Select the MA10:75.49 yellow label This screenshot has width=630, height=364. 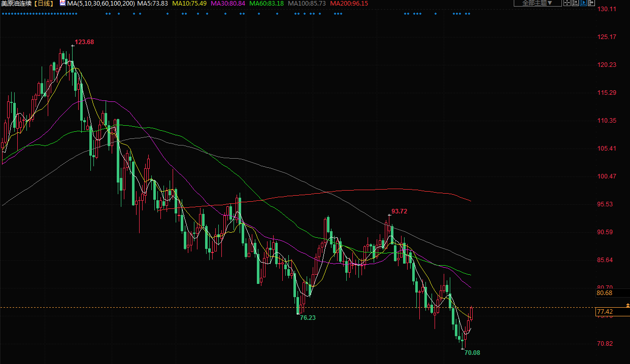pos(189,4)
